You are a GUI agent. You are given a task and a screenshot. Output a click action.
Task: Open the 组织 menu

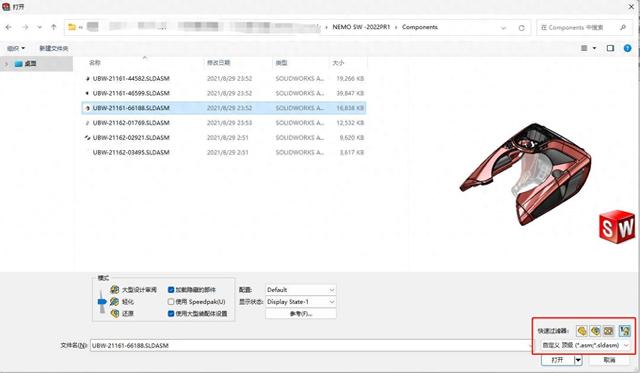16,48
